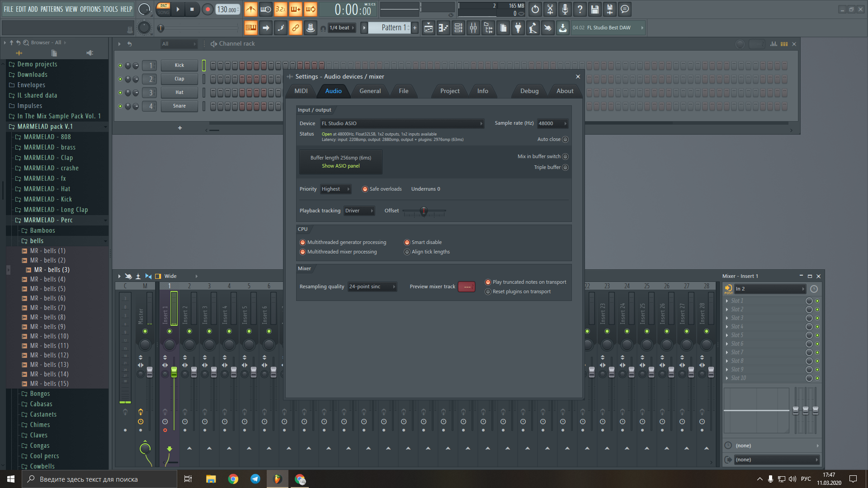Open the About tab
The height and width of the screenshot is (488, 868).
pyautogui.click(x=565, y=91)
